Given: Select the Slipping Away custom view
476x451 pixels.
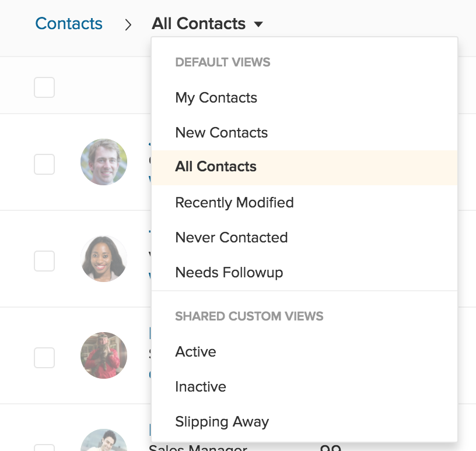Looking at the screenshot, I should 222,422.
